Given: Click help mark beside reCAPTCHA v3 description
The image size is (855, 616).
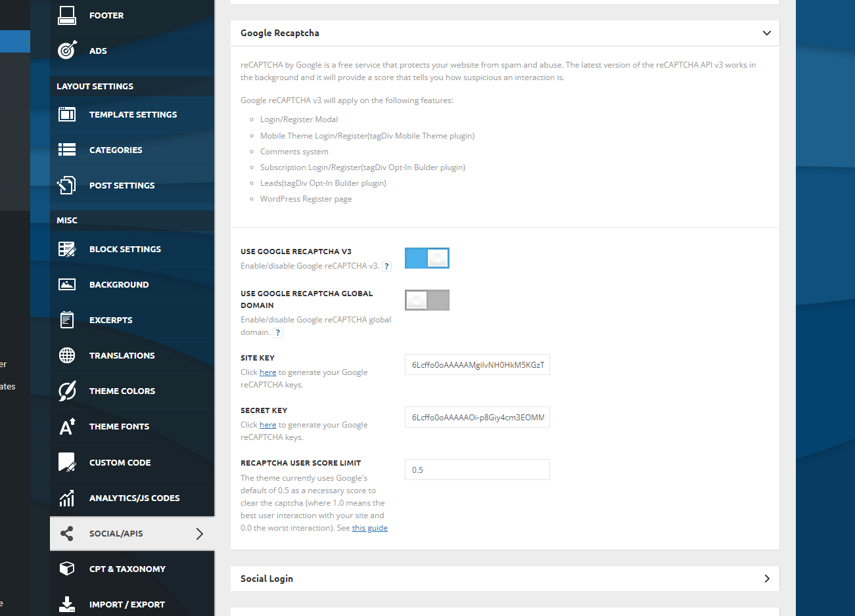Looking at the screenshot, I should click(x=386, y=267).
